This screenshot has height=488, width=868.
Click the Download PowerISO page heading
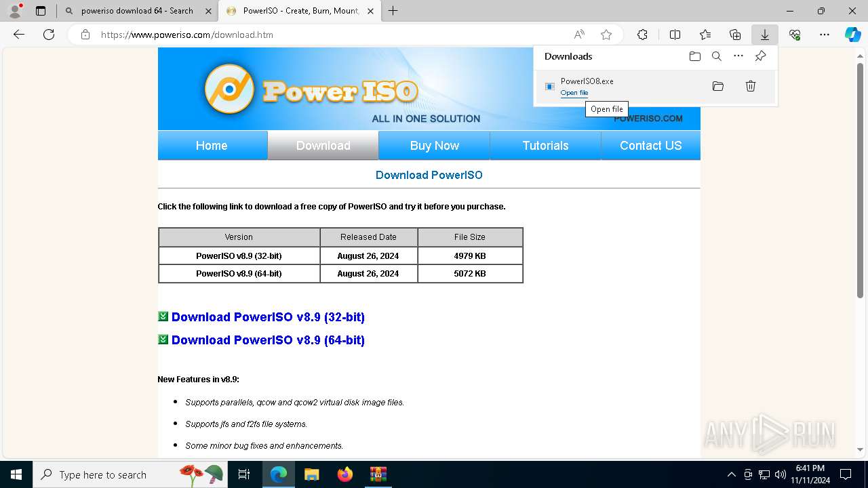point(429,175)
